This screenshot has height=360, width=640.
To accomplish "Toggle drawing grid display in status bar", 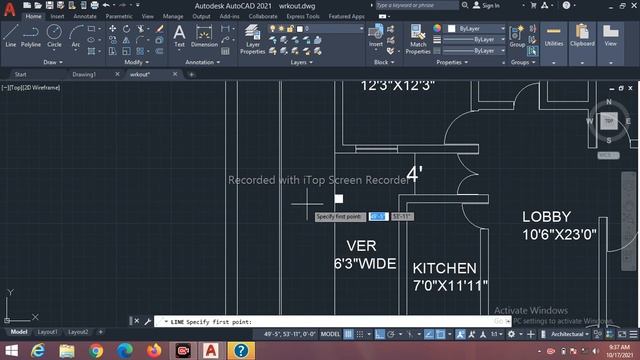I will 349,334.
